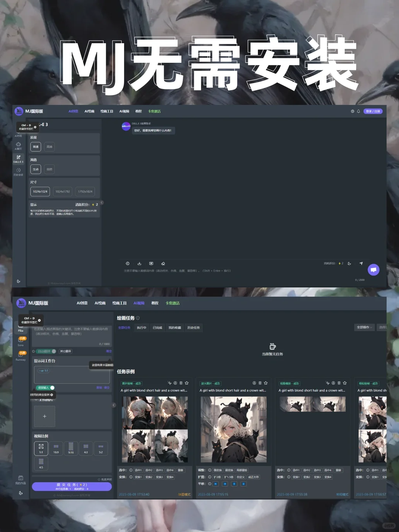Delete a task card via its trash icon
Image resolution: width=399 pixels, height=532 pixels.
[x=181, y=383]
